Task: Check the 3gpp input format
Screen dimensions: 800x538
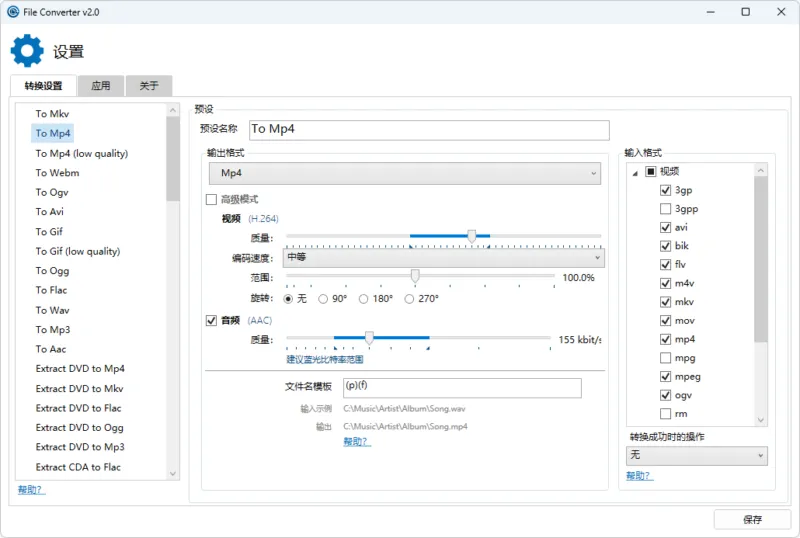Action: (x=665, y=209)
